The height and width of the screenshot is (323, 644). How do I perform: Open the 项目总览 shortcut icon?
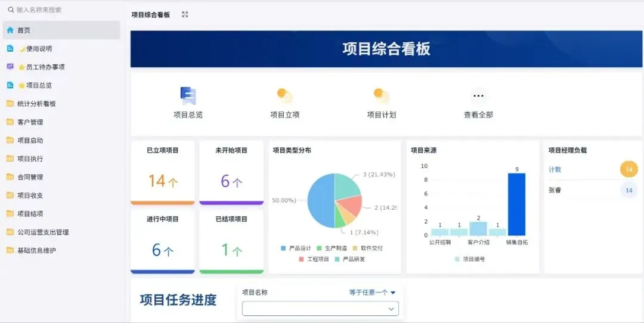pos(188,95)
